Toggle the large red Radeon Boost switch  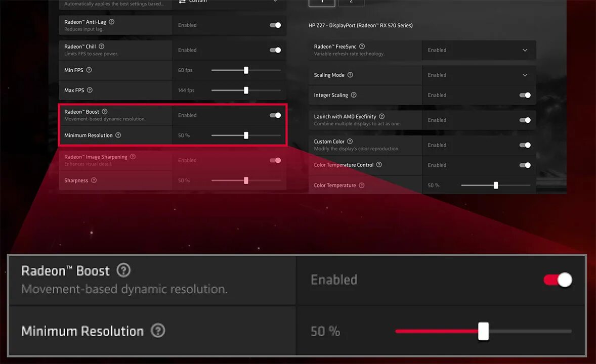click(558, 280)
